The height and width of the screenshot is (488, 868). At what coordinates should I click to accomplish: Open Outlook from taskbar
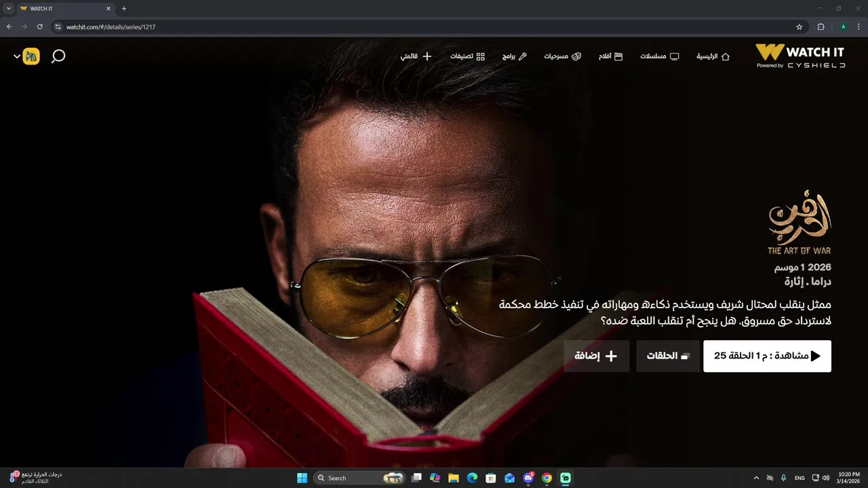[509, 478]
